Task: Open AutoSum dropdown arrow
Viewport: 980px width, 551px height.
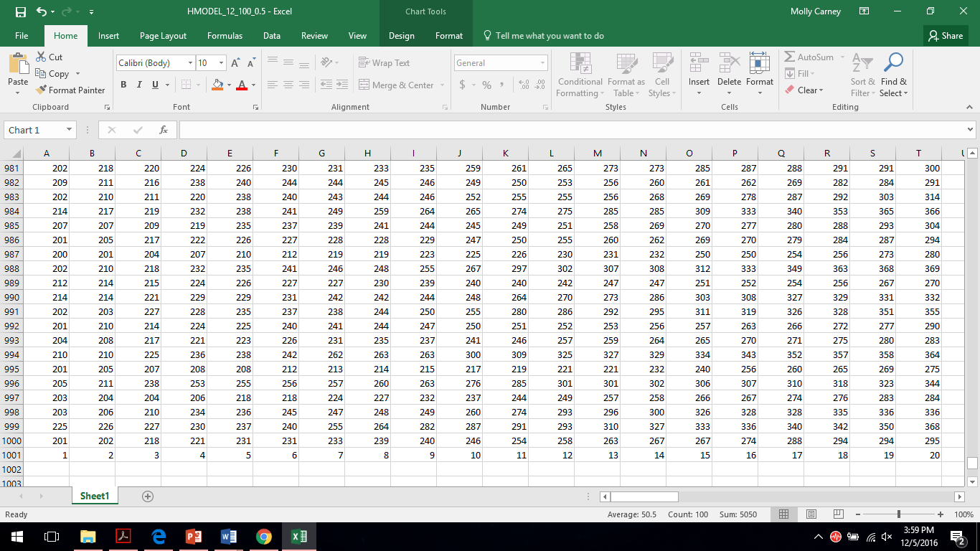Action: (x=841, y=57)
